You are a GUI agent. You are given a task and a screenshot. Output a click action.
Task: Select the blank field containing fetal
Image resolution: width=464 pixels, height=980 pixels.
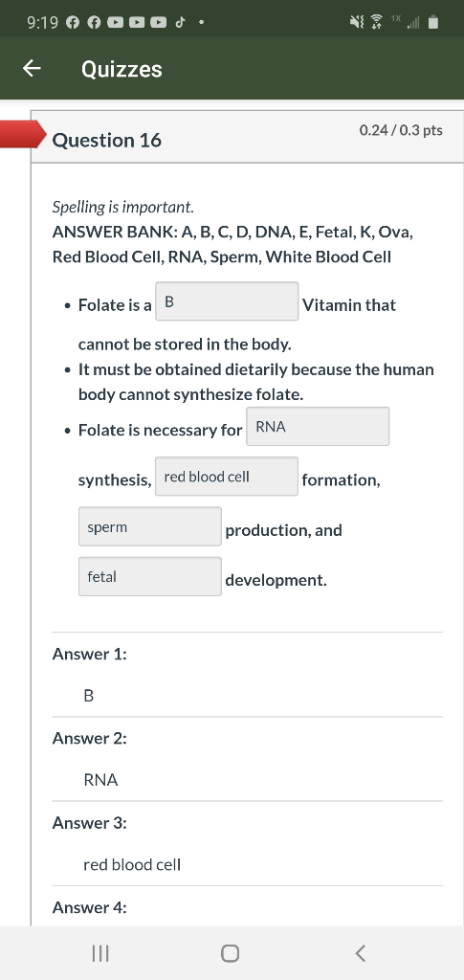coord(150,576)
